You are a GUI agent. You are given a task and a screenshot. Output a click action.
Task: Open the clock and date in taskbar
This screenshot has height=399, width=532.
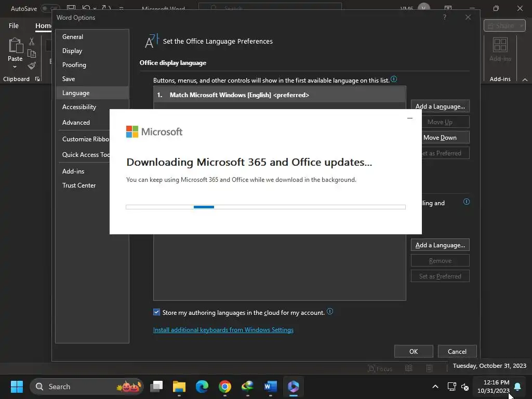click(x=494, y=387)
